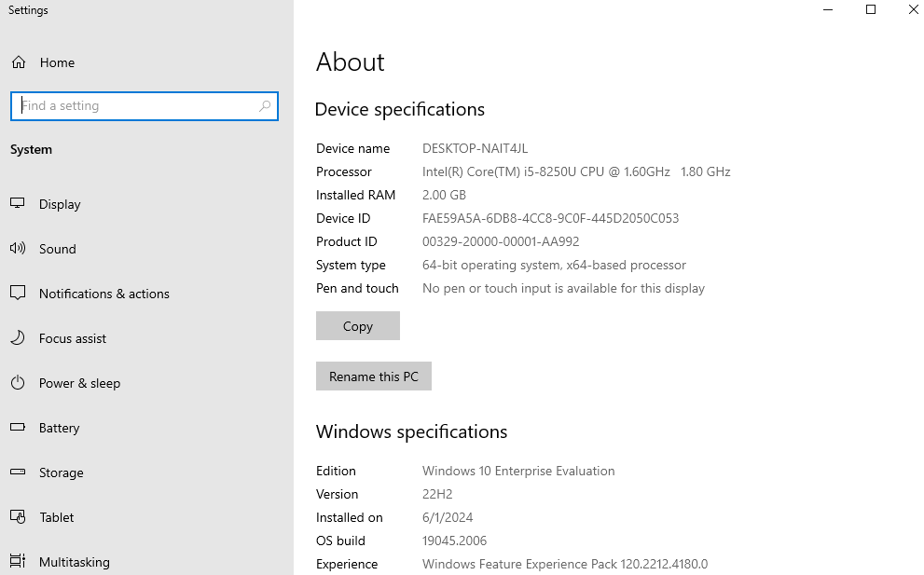Focus the Find a setting search box
Screen dimensions: 924x575
tap(145, 106)
